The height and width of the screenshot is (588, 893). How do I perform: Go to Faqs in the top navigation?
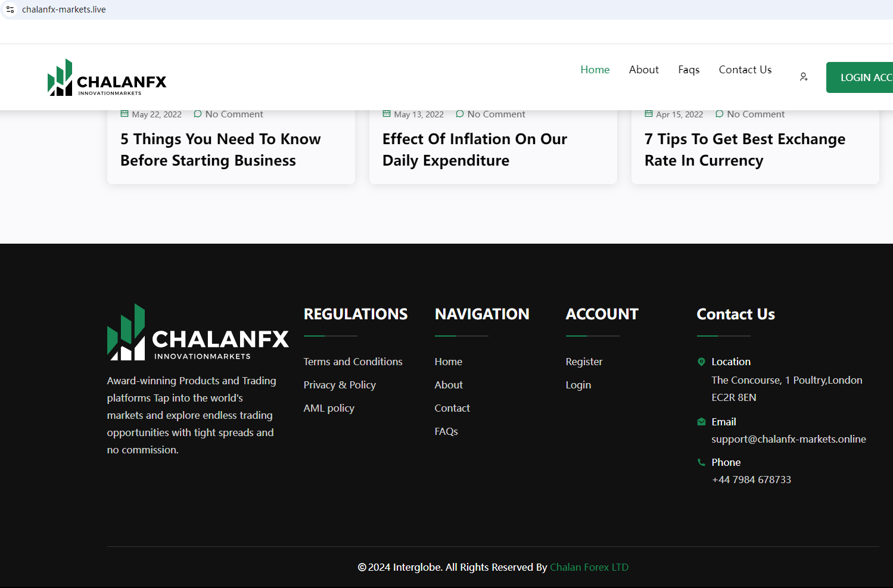coord(689,70)
